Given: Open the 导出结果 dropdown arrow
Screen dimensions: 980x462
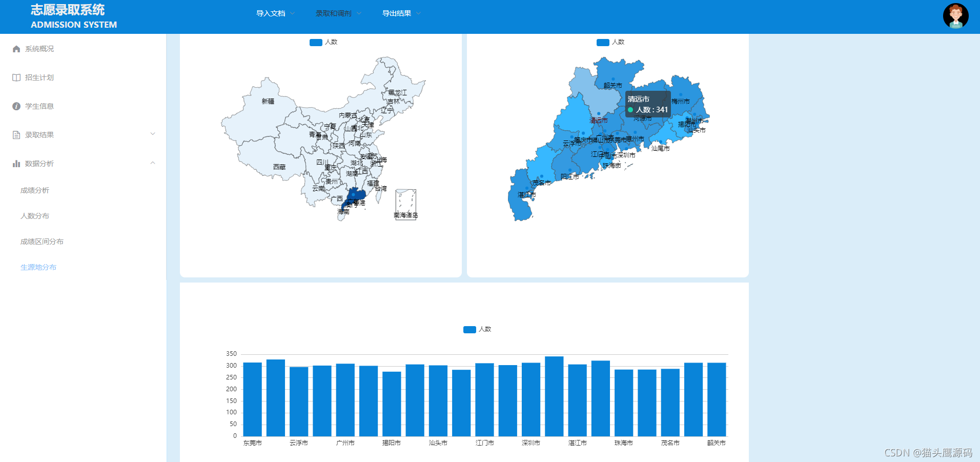Looking at the screenshot, I should tap(418, 13).
